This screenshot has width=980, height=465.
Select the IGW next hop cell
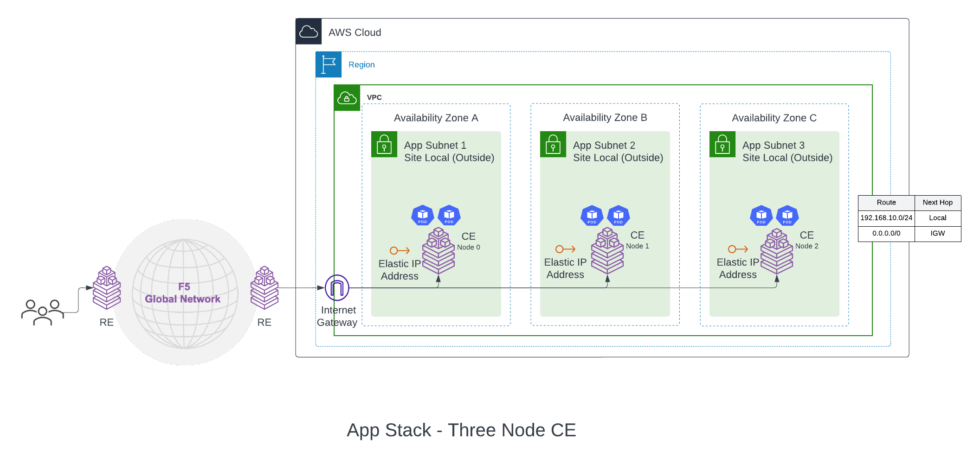(x=937, y=233)
